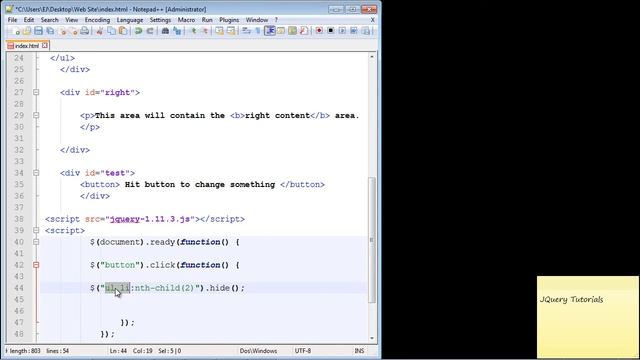640x360 pixels.
Task: Click the jquery-1.11.3.js link on line 38
Action: point(150,219)
